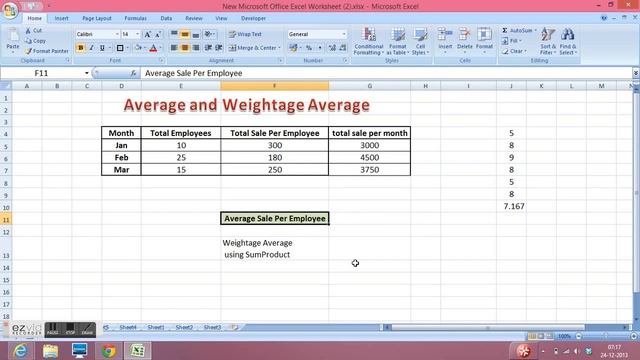This screenshot has width=640, height=360.
Task: Increase cell indent
Action: tap(219, 48)
